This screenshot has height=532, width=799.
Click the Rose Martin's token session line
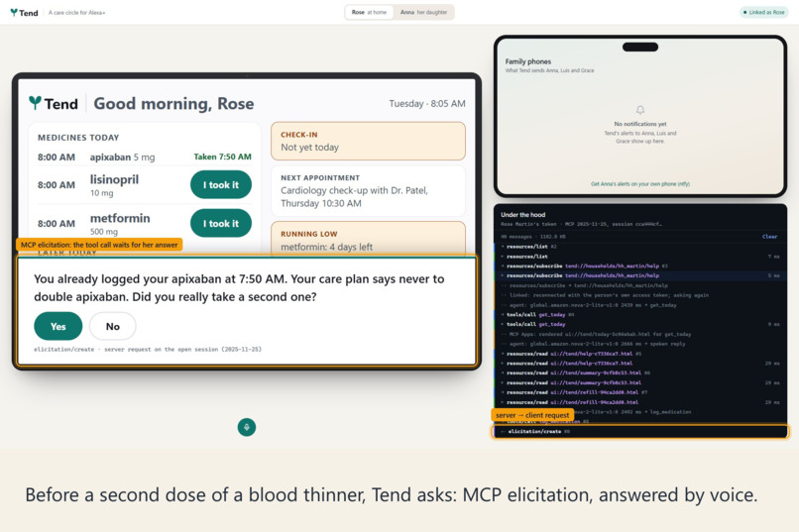[x=581, y=224]
